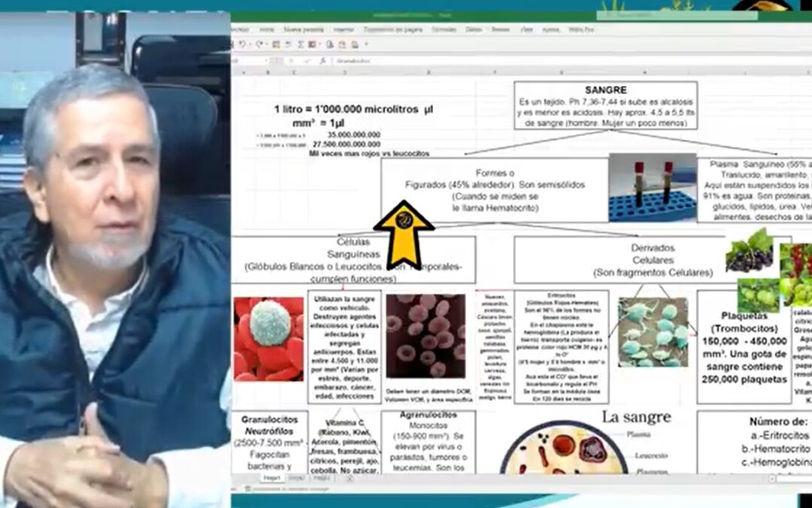This screenshot has width=812, height=508.
Task: Open the Nueva pestaña ribbon tab
Action: pyautogui.click(x=304, y=30)
